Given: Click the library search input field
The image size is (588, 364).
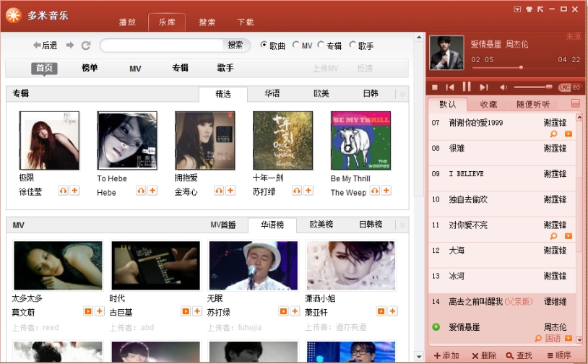Looking at the screenshot, I should (162, 45).
